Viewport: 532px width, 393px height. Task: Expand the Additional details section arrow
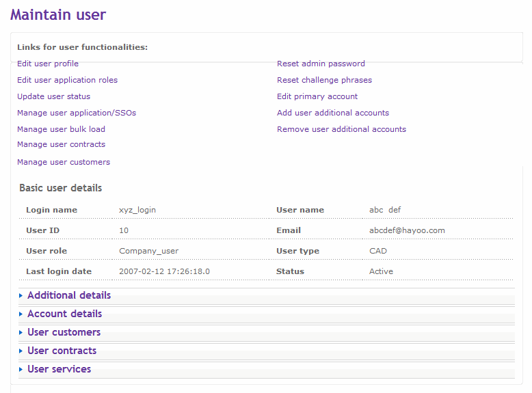(x=21, y=296)
